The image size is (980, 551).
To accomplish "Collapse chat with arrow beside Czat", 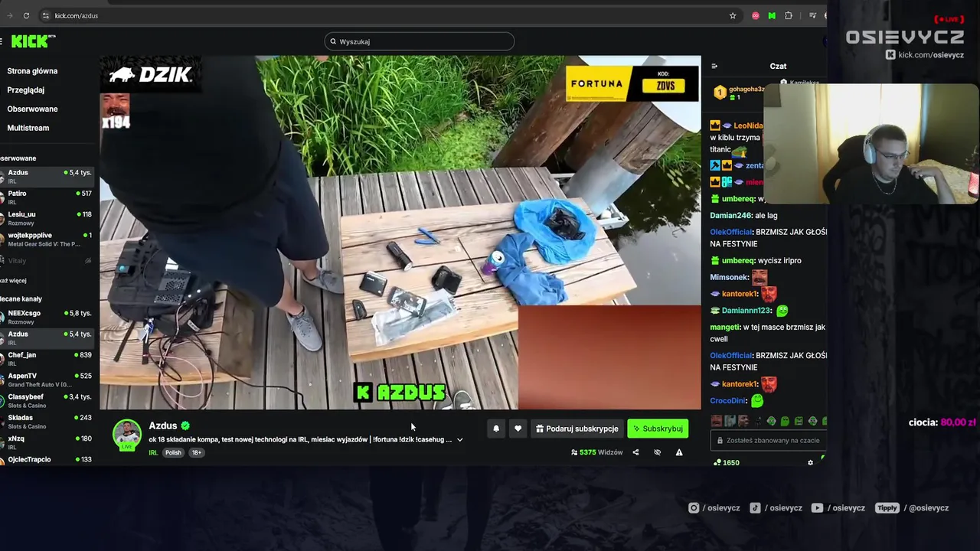I will click(714, 67).
